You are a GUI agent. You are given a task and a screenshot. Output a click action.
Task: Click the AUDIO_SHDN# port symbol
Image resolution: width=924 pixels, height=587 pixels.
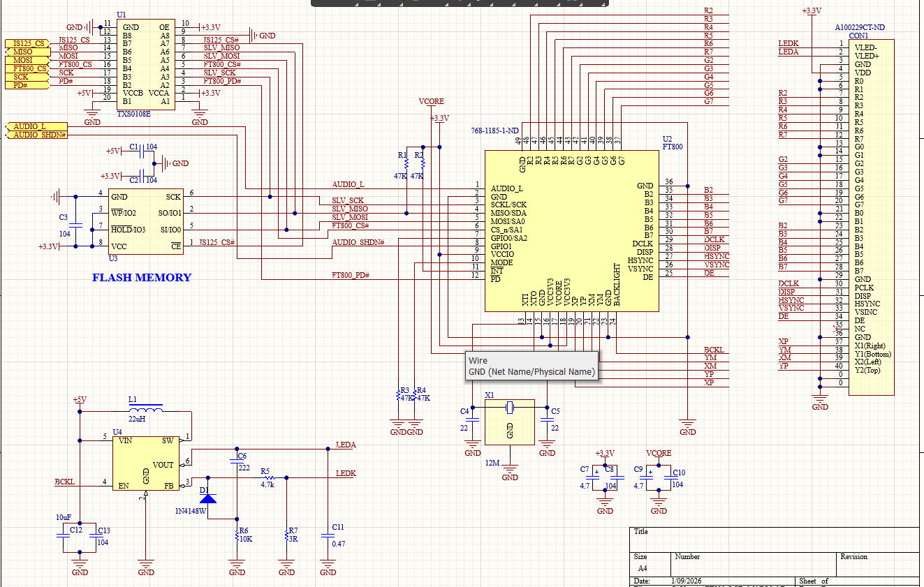(38, 135)
